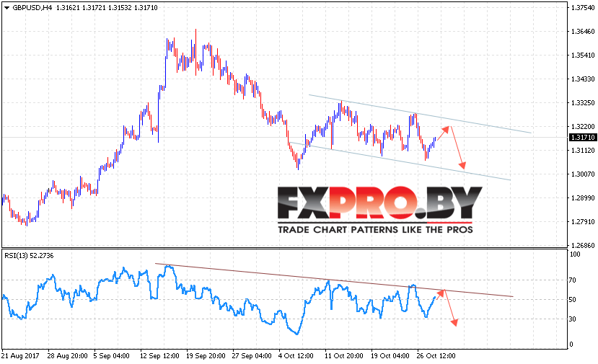The image size is (598, 364).
Task: Select the RSI level 0 label
Action: [571, 345]
